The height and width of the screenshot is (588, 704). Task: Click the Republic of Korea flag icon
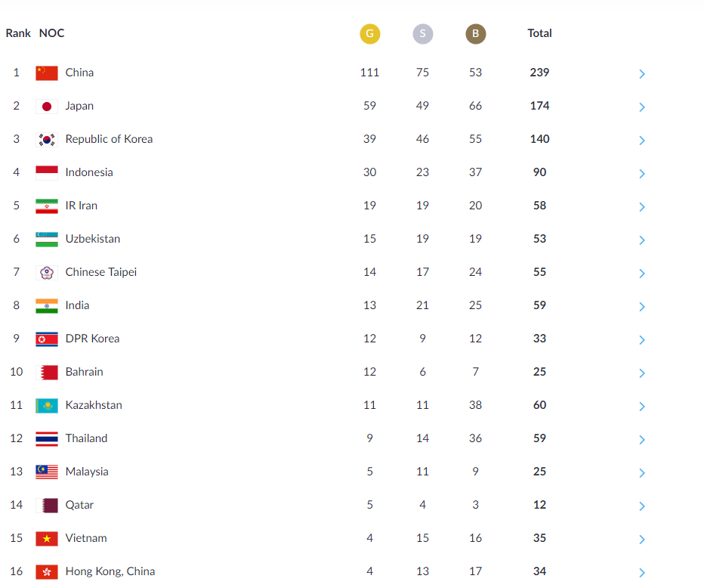[x=47, y=139]
